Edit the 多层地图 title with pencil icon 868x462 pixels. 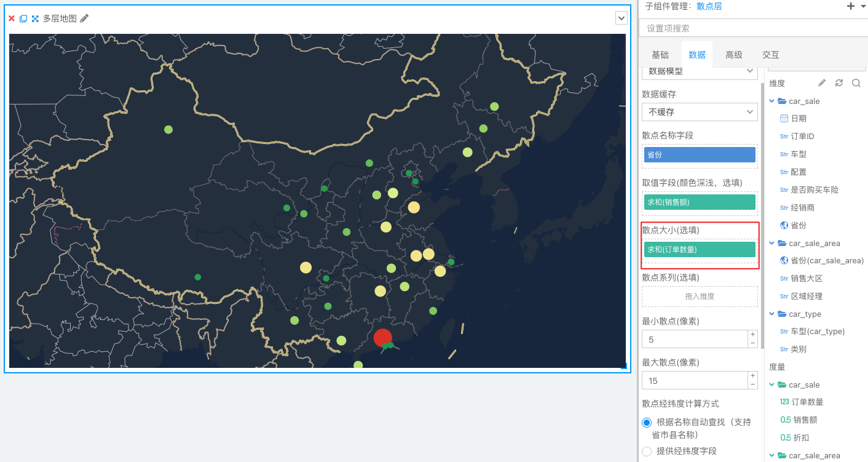pyautogui.click(x=84, y=18)
